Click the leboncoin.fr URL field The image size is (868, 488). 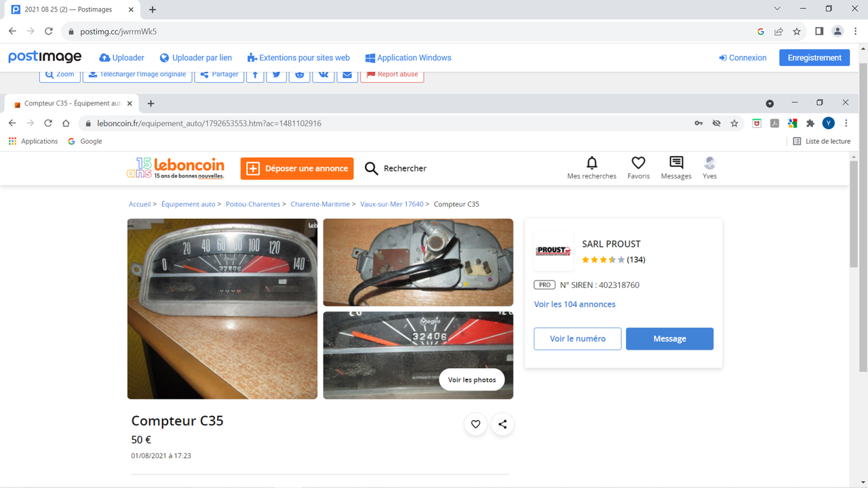387,123
